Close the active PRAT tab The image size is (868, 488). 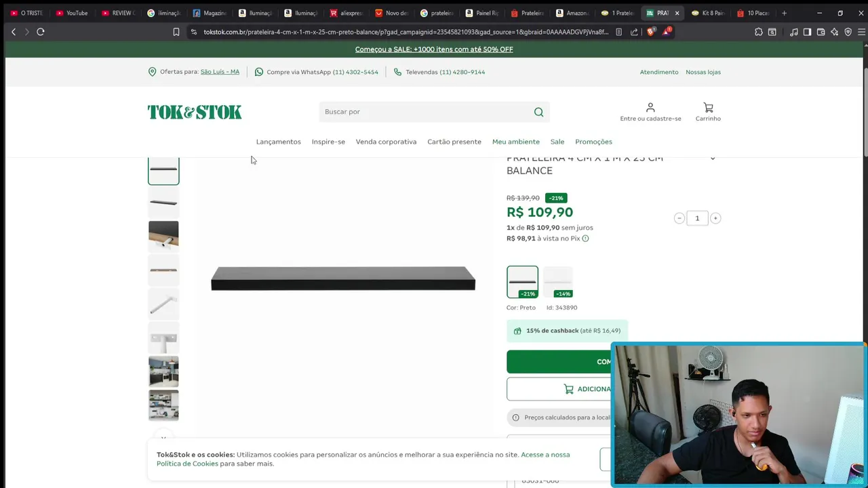[677, 13]
